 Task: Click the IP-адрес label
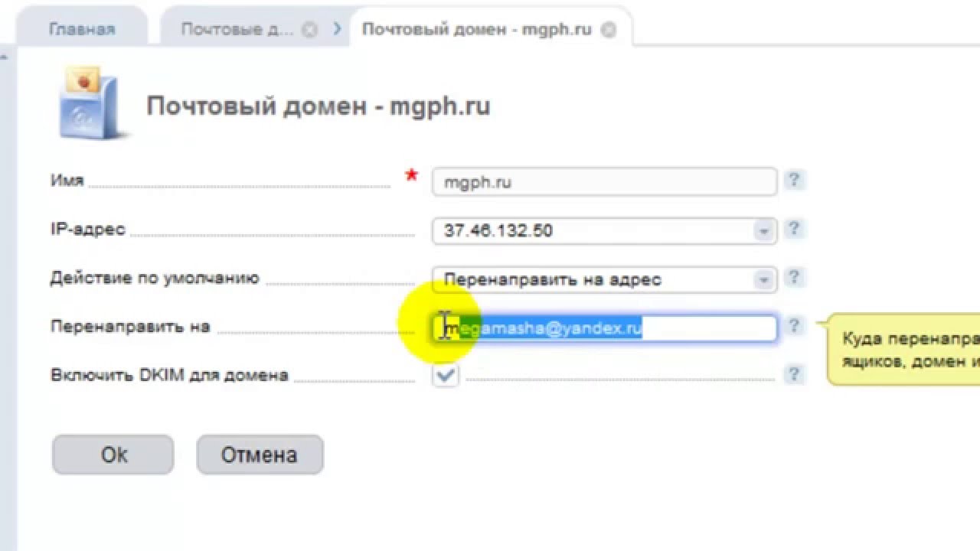(x=87, y=229)
